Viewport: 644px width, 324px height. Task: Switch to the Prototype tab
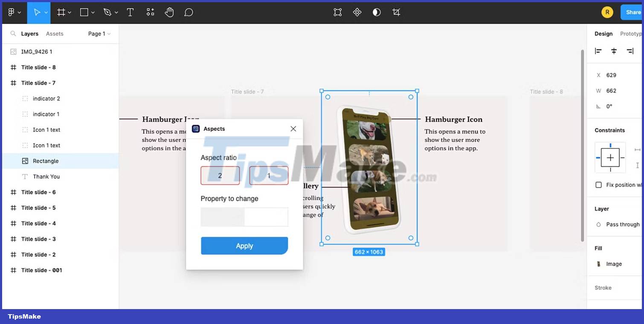pos(631,34)
